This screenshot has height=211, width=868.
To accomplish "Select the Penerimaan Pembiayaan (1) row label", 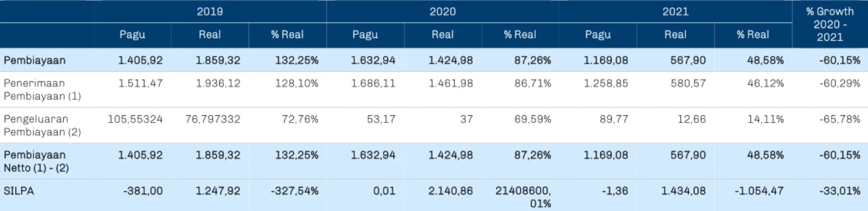I will pyautogui.click(x=42, y=90).
